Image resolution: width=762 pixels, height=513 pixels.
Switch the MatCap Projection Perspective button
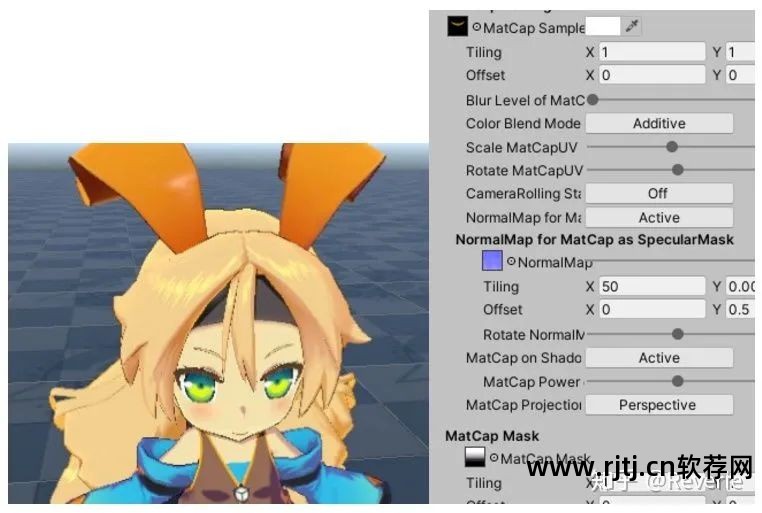click(x=658, y=405)
